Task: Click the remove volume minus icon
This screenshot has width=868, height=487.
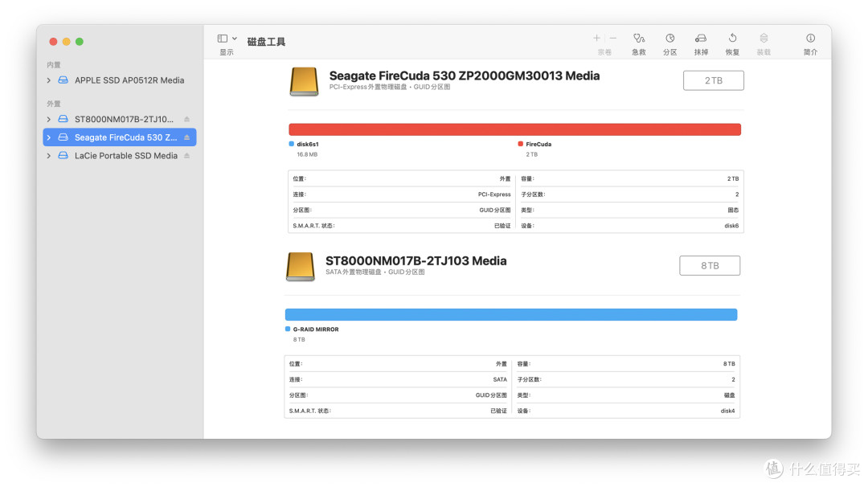Action: (x=612, y=38)
